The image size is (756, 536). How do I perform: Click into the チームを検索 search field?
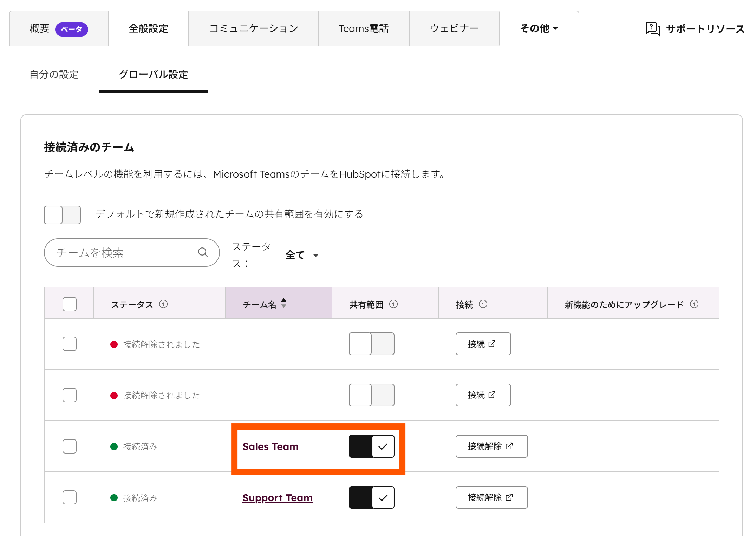123,252
